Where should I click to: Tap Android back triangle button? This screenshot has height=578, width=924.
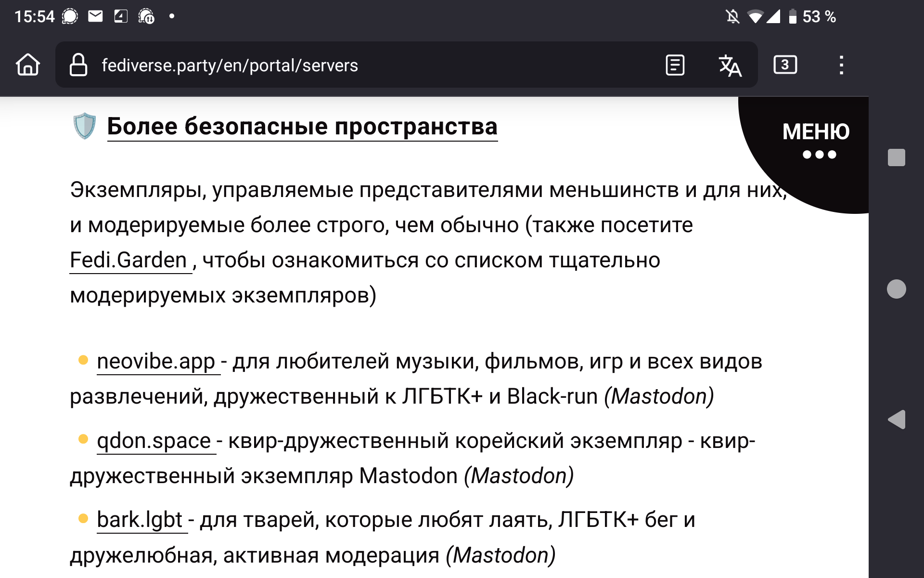(896, 420)
